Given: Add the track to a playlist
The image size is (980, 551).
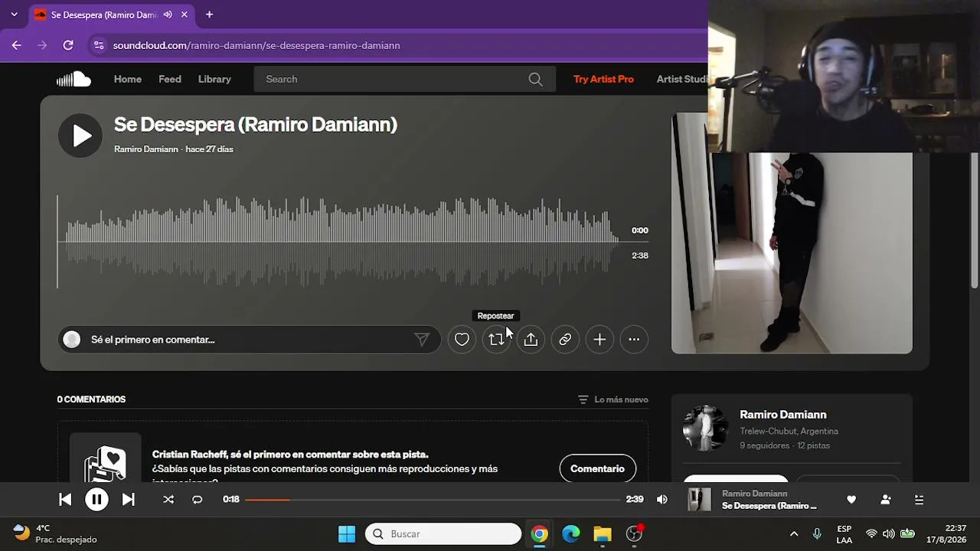Looking at the screenshot, I should pyautogui.click(x=599, y=340).
